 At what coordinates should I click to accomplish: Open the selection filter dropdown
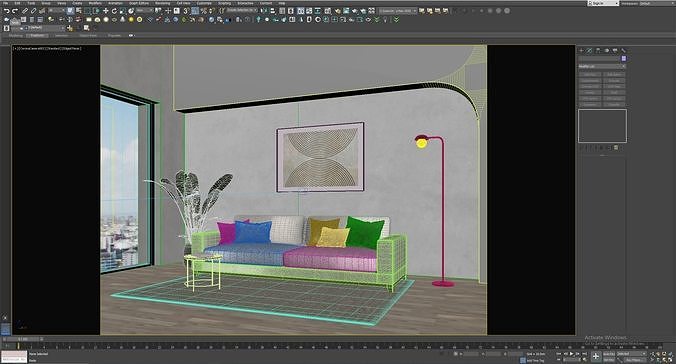(x=56, y=10)
